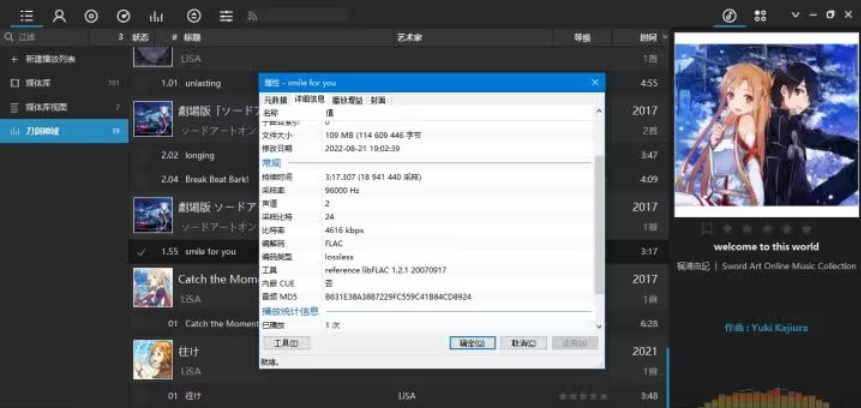Close the smile for you properties dialog
861x408 pixels.
point(595,82)
